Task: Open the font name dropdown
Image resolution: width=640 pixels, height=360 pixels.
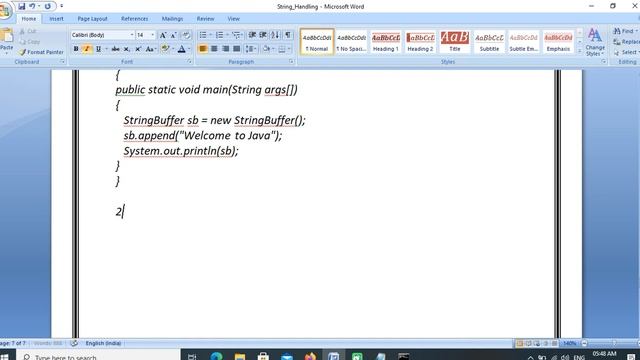Action: point(132,35)
